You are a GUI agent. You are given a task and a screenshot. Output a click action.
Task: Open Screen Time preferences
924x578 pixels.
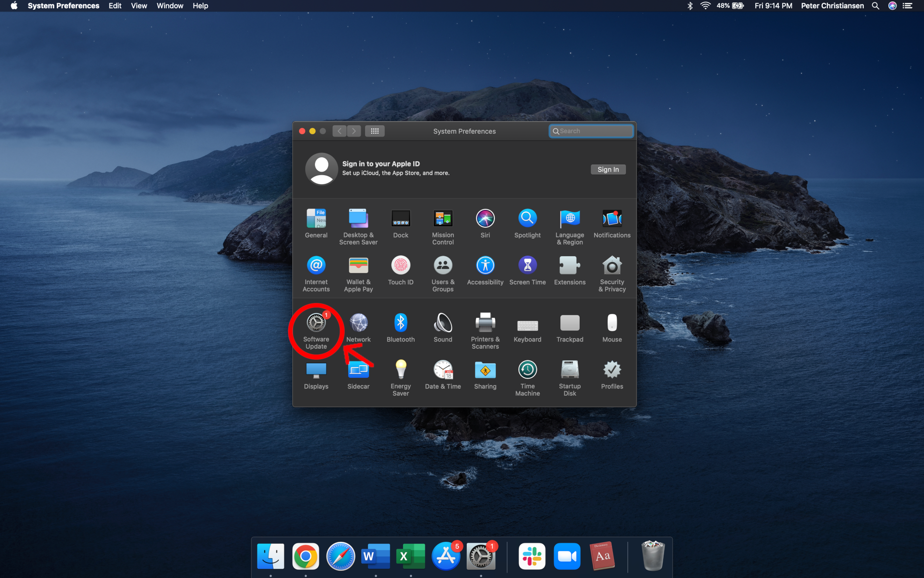[527, 270]
